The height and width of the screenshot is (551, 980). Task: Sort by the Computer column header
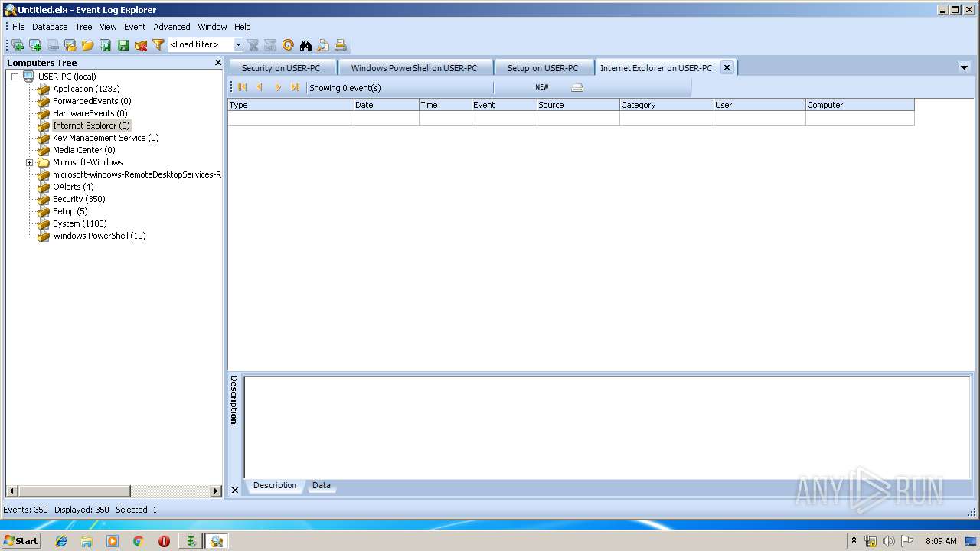point(860,105)
